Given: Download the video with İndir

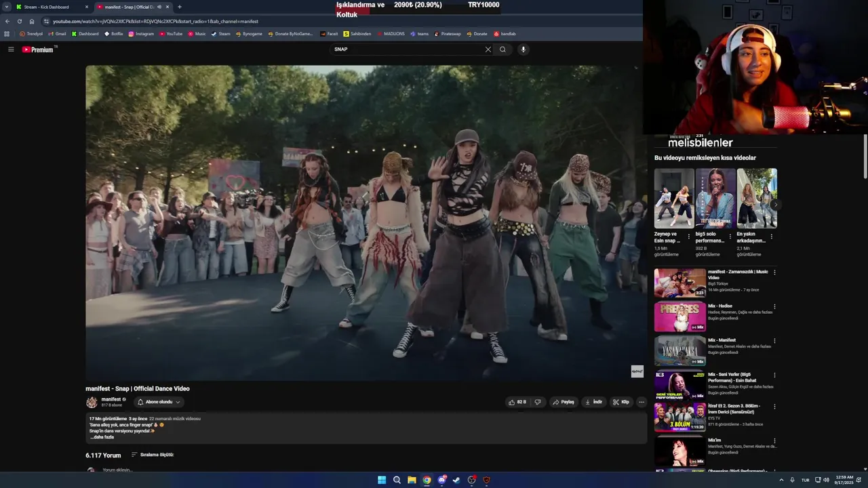Looking at the screenshot, I should coord(593,402).
